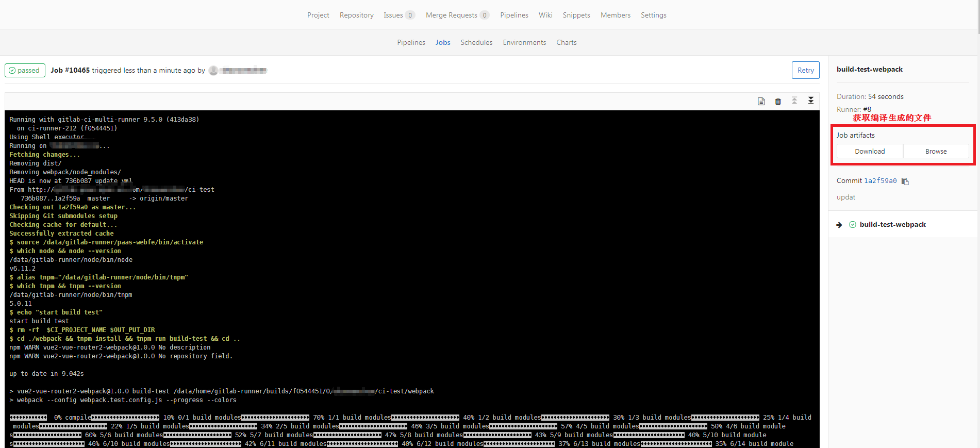Click log line 'Fetching changes...'
The height and width of the screenshot is (448, 980).
click(x=44, y=155)
